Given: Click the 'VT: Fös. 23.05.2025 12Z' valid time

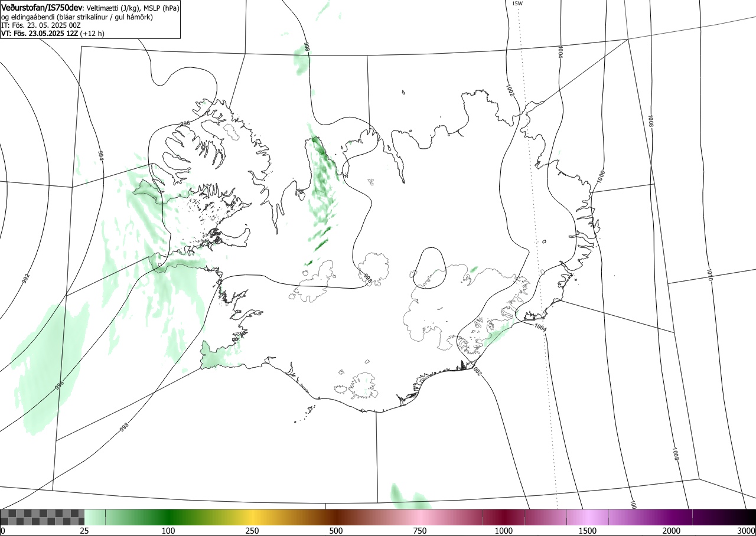Looking at the screenshot, I should (x=40, y=34).
